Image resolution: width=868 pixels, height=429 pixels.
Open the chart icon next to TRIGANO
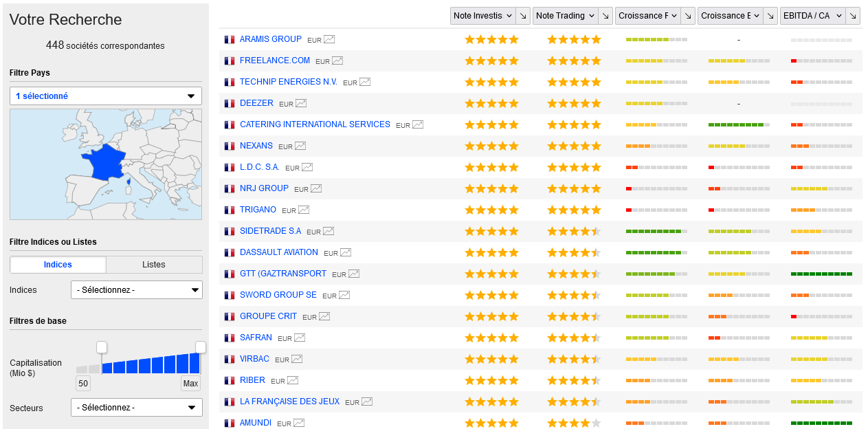pos(304,210)
